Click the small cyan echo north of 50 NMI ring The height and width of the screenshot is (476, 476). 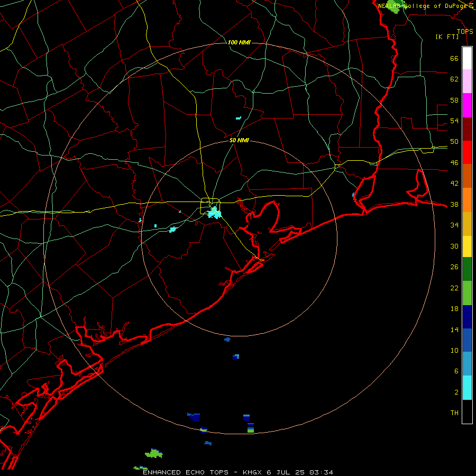(239, 118)
